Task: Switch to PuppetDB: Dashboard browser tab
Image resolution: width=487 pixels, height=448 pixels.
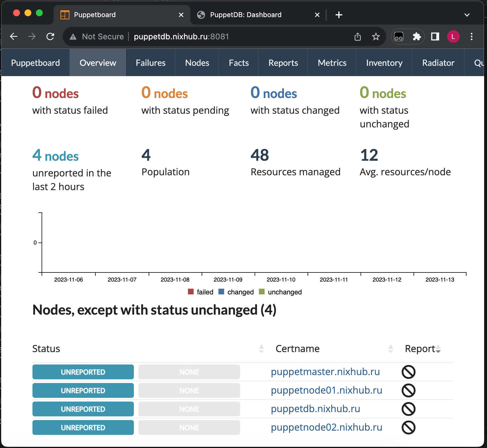Action: point(258,15)
